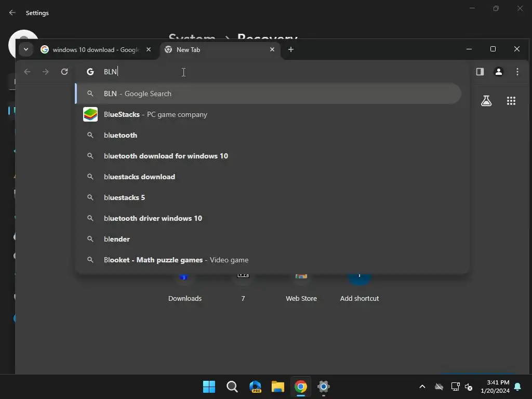This screenshot has height=399, width=532.
Task: Select bluetooth download for windows 10 suggestion
Action: tap(268, 156)
